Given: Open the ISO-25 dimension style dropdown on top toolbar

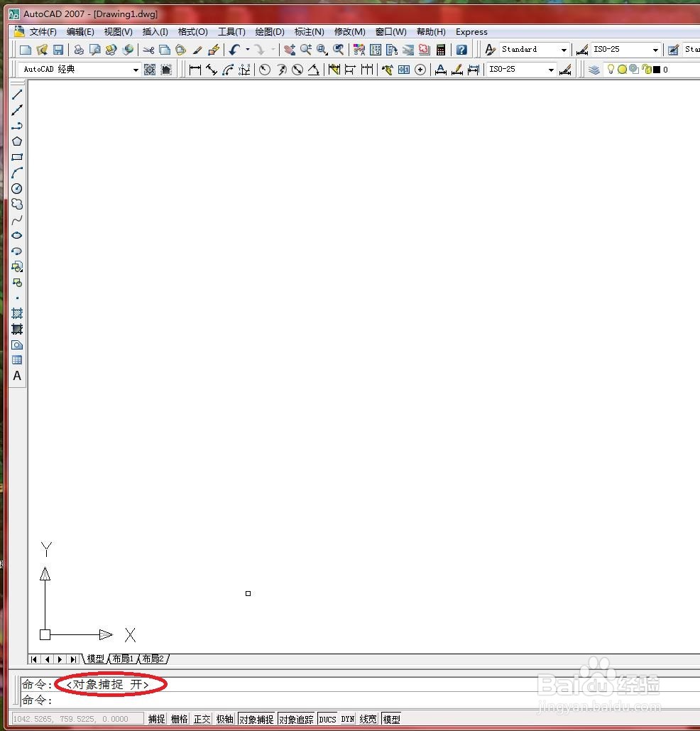Looking at the screenshot, I should click(x=656, y=50).
